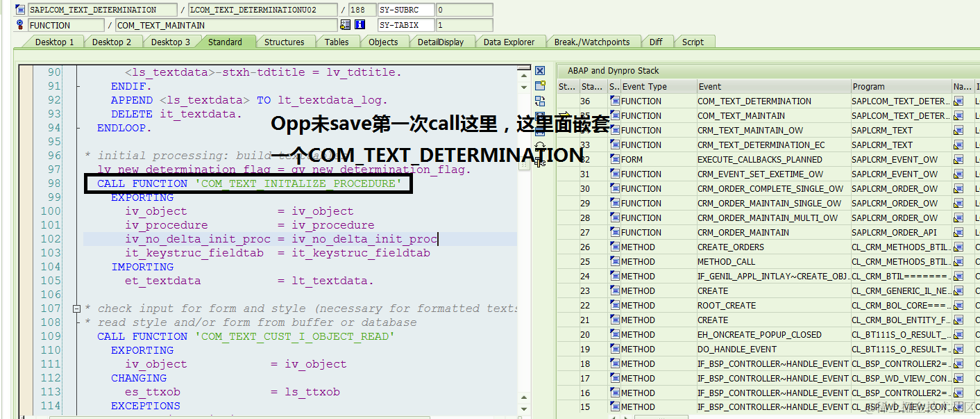Image resolution: width=980 pixels, height=419 pixels.
Task: Click stack icon in row 32 FORM EXECUTE_CALLBACKS_PLANNED
Action: (614, 160)
